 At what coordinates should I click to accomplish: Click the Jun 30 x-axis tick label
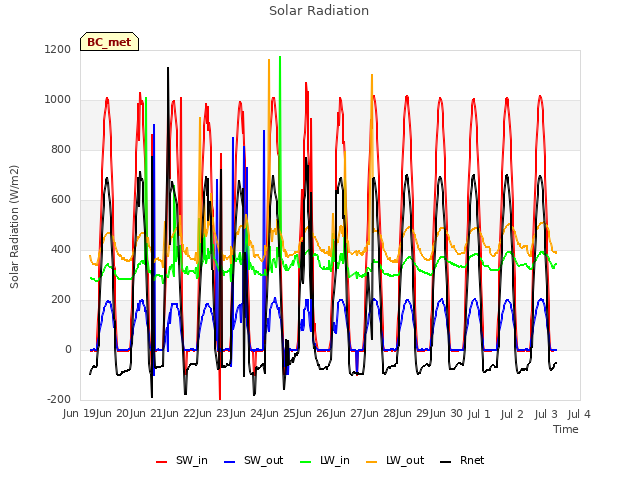click(446, 413)
